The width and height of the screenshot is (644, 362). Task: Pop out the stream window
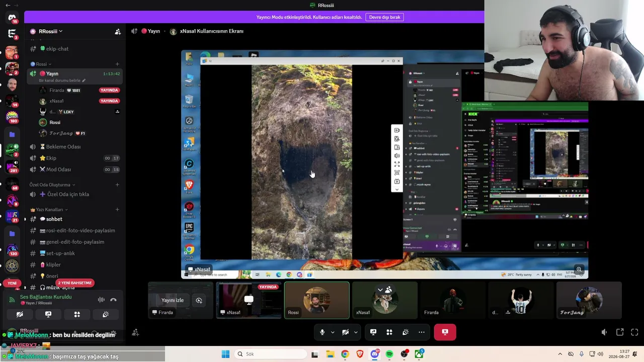click(620, 332)
